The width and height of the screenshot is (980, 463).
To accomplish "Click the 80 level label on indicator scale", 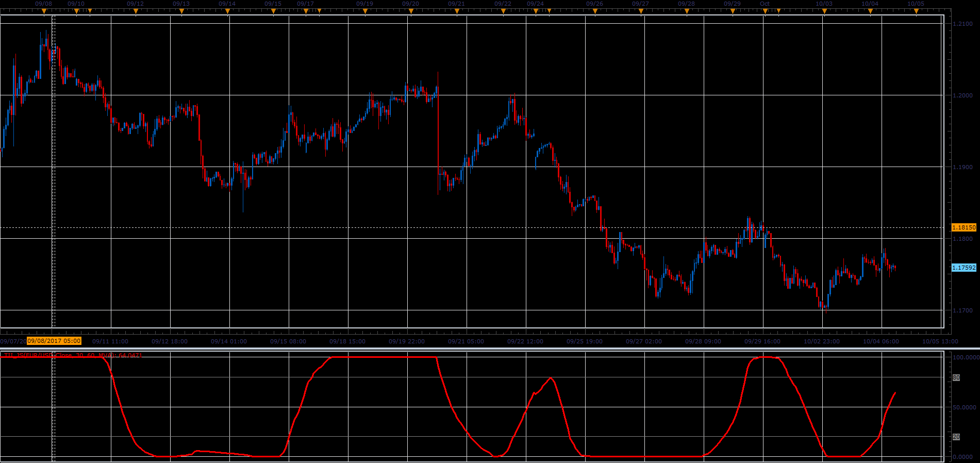I will [956, 377].
